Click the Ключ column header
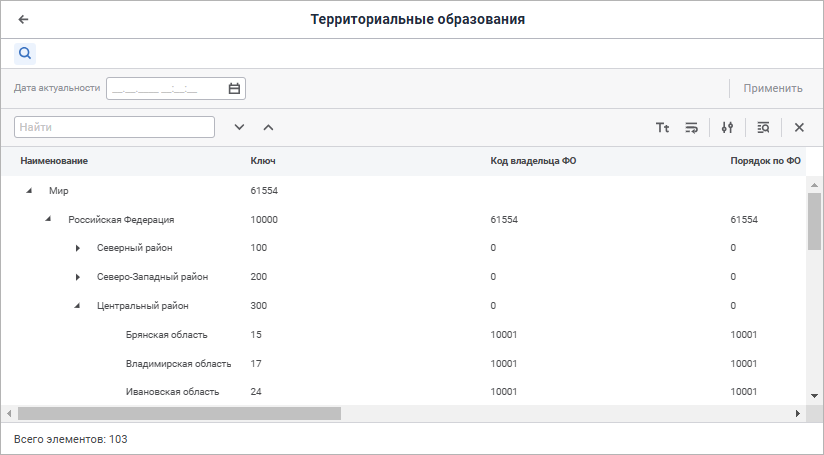 (x=263, y=161)
